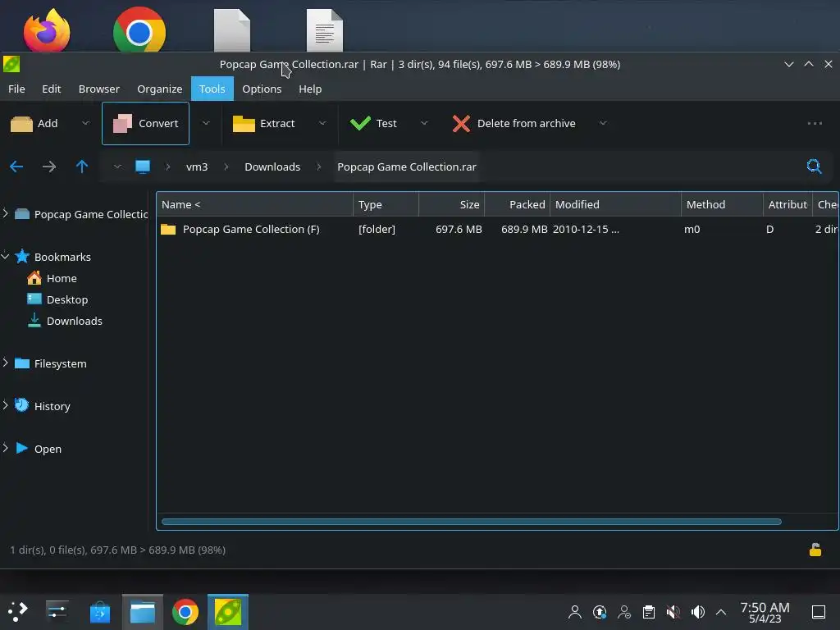Click the horizontal scrollbar in file list
The width and height of the screenshot is (840, 630).
472,522
